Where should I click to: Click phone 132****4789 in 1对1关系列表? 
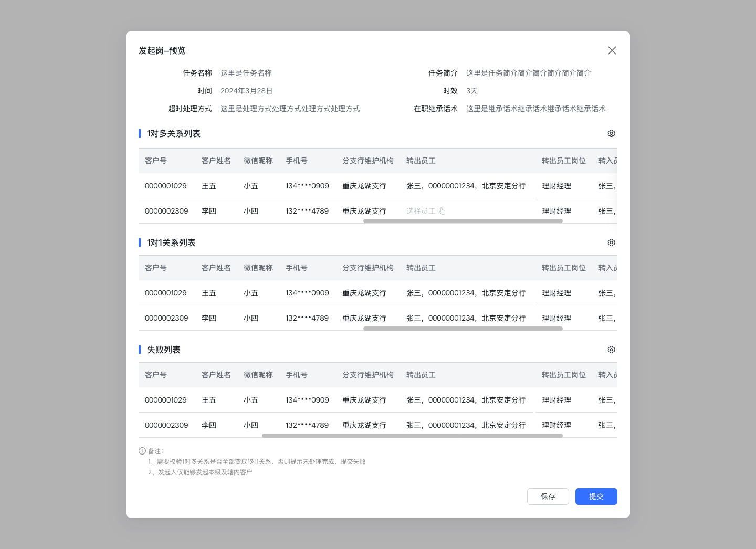tap(307, 318)
